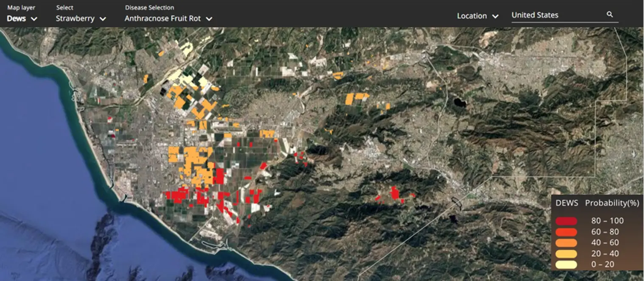644x281 pixels.
Task: Click the dark lake in the map's upper right
Action: click(x=459, y=102)
